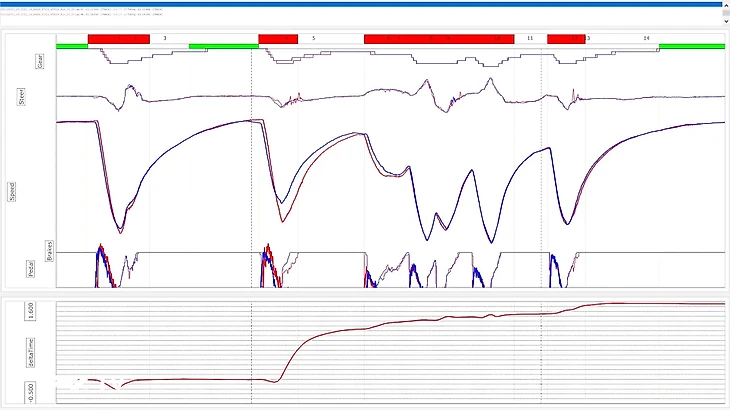730x410 pixels.
Task: Click the long red segment before sector 11
Action: click(x=438, y=38)
